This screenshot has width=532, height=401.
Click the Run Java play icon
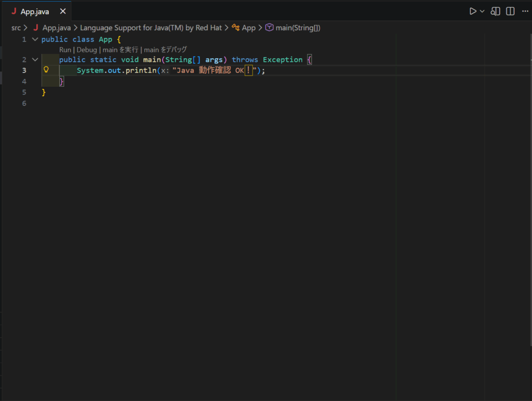(472, 11)
